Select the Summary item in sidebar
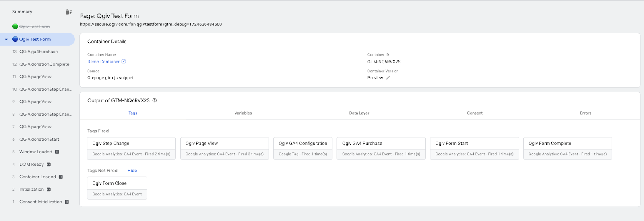Screen dimensions: 644x221 [22, 12]
